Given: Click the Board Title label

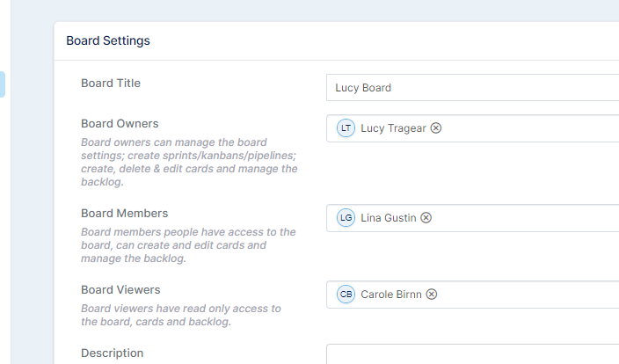Looking at the screenshot, I should pyautogui.click(x=111, y=83).
